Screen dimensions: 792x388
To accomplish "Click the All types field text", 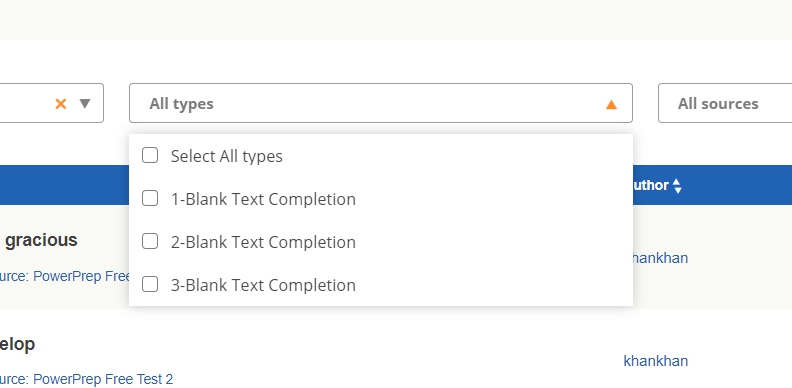I will coord(181,104).
